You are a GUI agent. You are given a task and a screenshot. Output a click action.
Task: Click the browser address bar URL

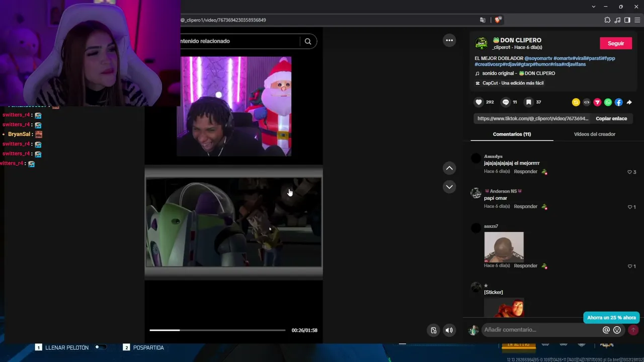point(223,20)
